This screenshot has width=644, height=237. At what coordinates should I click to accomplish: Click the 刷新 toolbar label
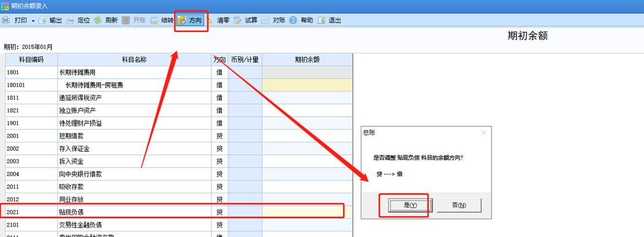click(112, 21)
